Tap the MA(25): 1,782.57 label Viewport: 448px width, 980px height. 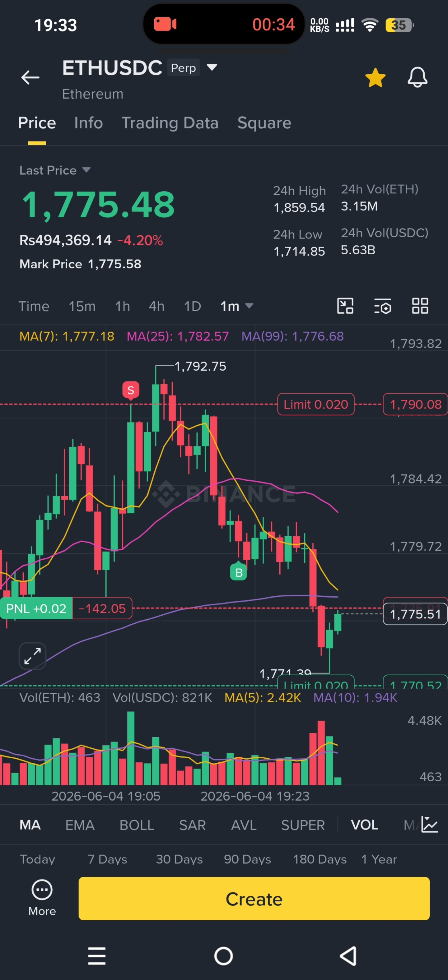(x=178, y=336)
